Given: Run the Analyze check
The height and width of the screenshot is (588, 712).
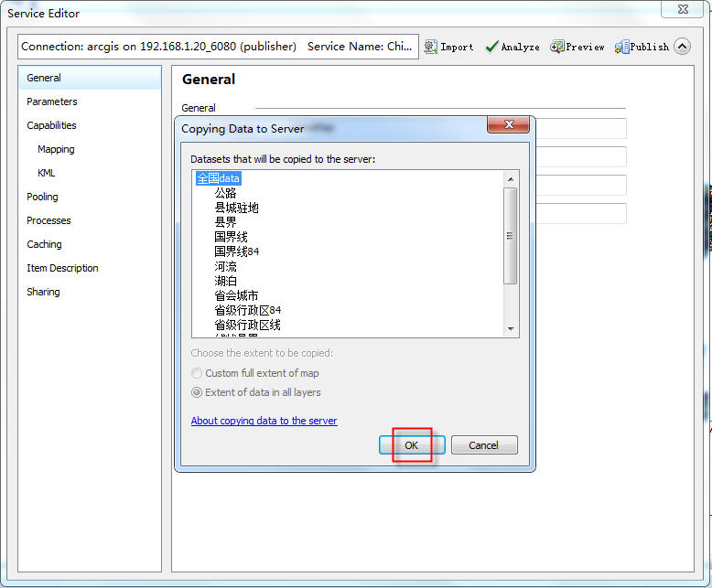Looking at the screenshot, I should (x=512, y=47).
